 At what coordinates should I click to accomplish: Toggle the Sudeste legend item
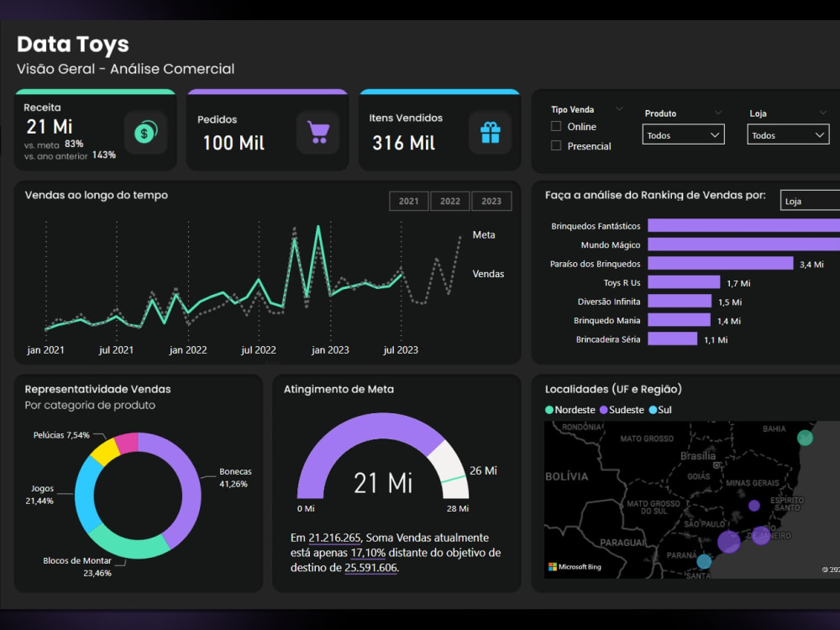coord(622,410)
